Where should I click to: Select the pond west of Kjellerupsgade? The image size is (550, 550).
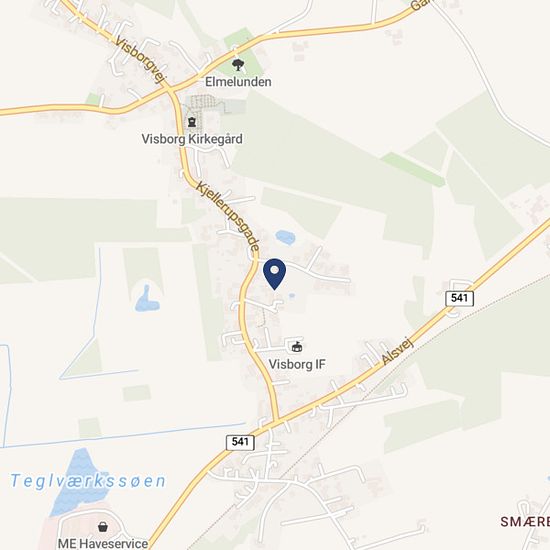point(147,299)
